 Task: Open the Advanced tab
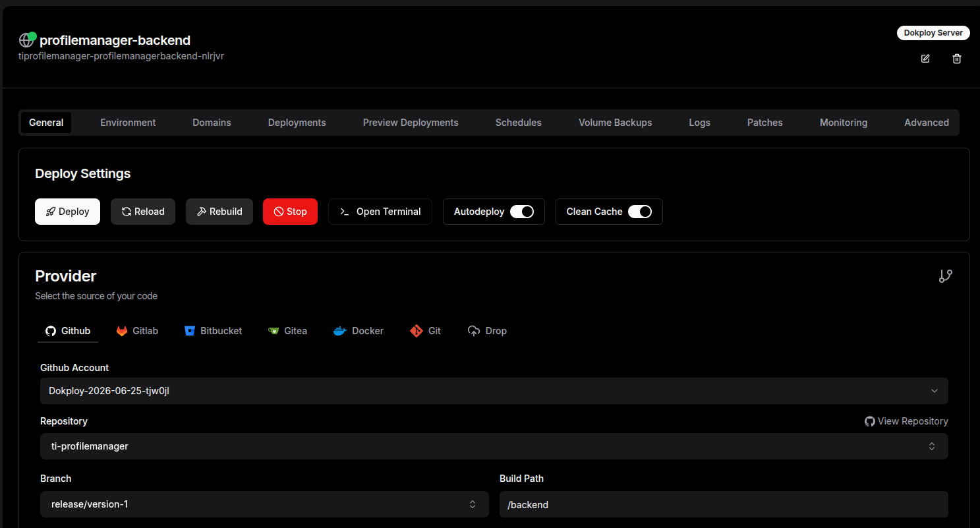click(927, 123)
